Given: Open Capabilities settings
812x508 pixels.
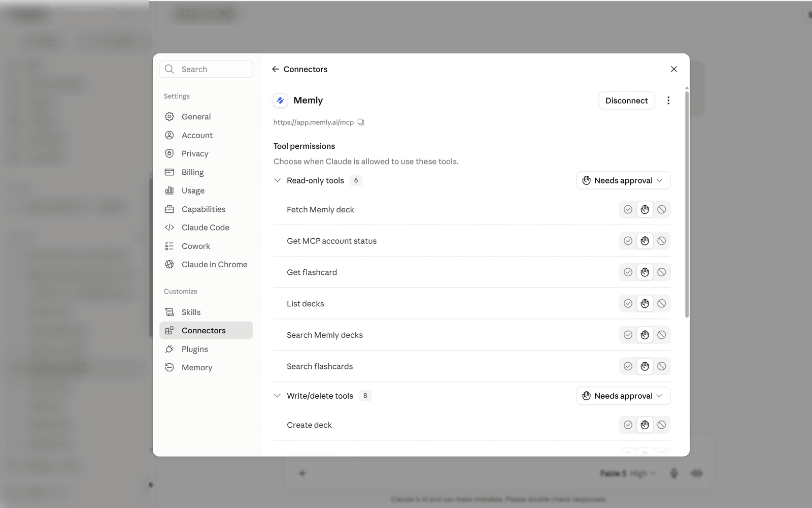Looking at the screenshot, I should click(206, 209).
